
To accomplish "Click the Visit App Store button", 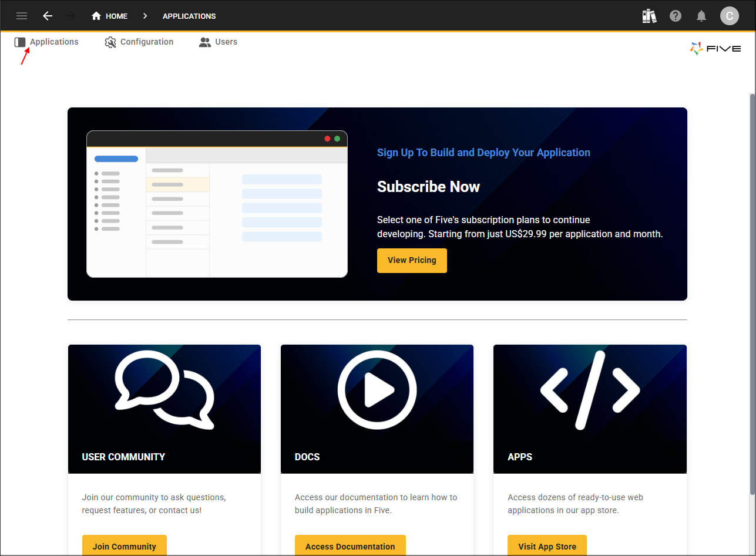I will (547, 545).
